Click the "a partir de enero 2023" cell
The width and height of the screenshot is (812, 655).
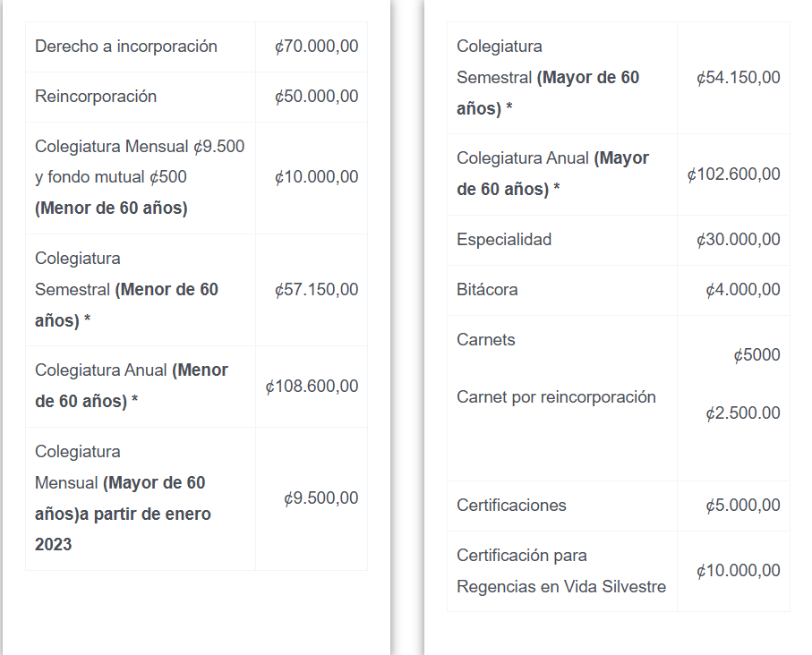(x=122, y=514)
